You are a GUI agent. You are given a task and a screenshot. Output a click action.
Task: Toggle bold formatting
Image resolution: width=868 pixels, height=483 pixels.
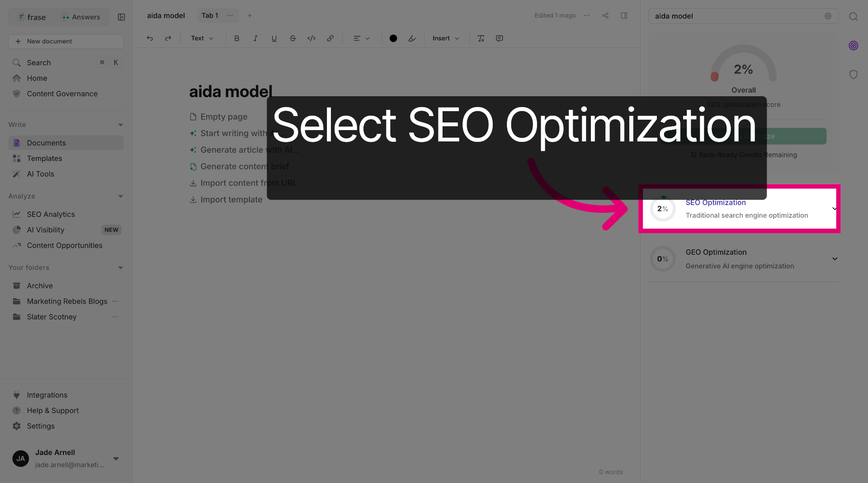coord(236,38)
